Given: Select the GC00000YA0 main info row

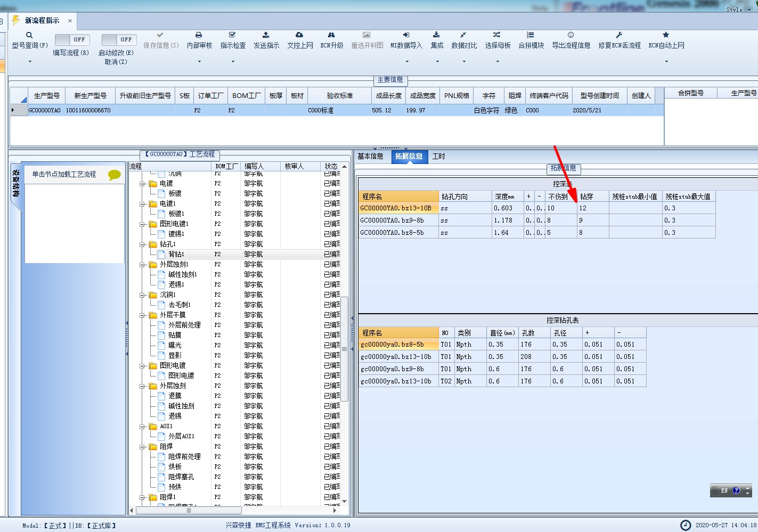Looking at the screenshot, I should pyautogui.click(x=337, y=110).
